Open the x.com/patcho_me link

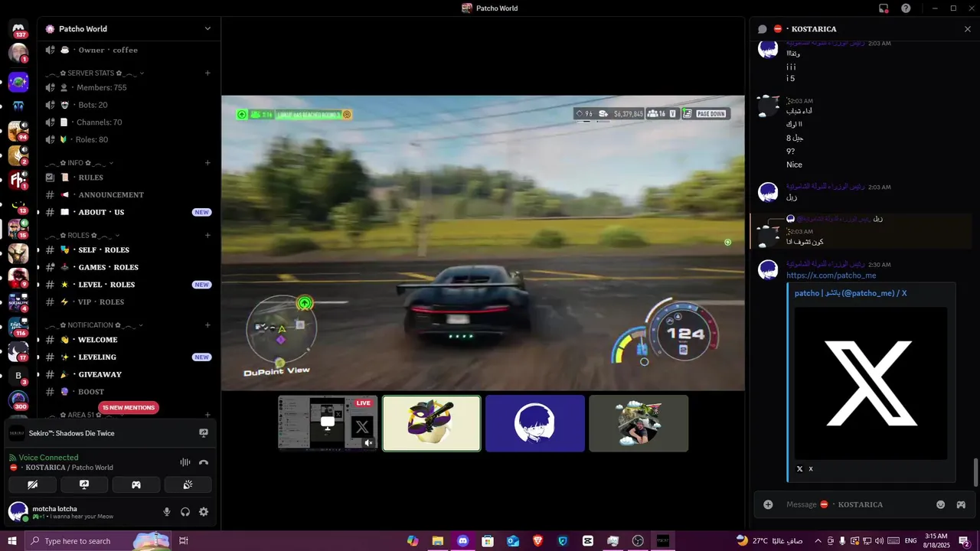(x=831, y=275)
